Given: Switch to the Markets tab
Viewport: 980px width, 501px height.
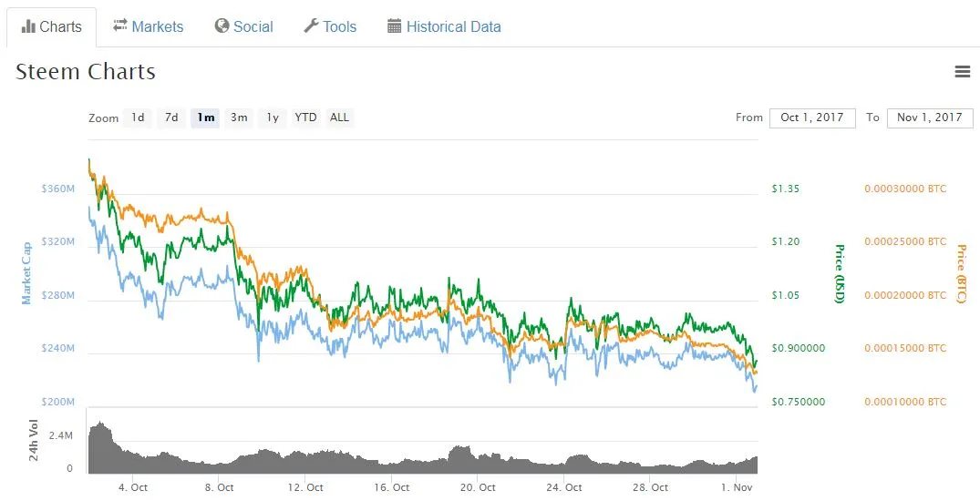Looking at the screenshot, I should pyautogui.click(x=148, y=26).
